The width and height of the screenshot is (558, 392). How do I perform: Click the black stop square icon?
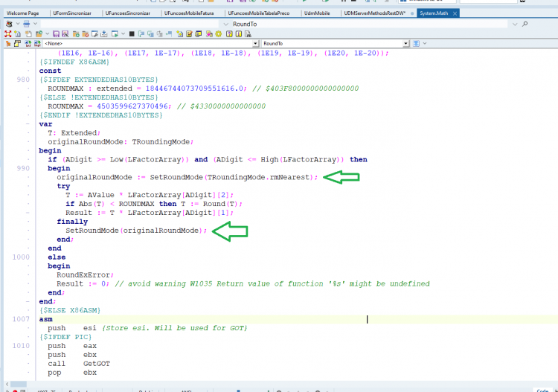(x=132, y=33)
